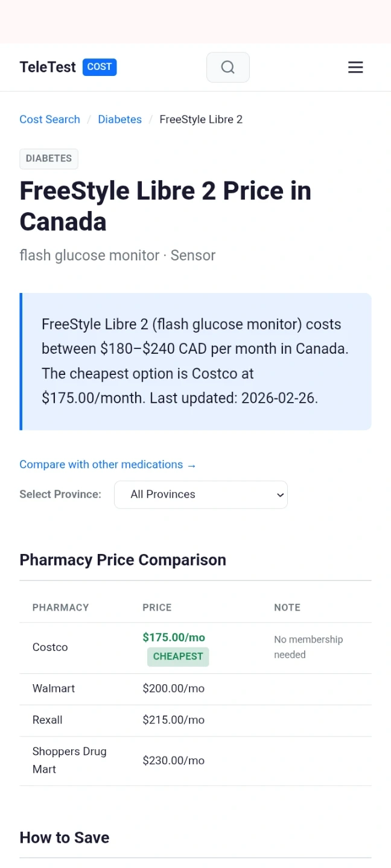Follow Compare with other medications link
The width and height of the screenshot is (391, 868).
coord(107,465)
